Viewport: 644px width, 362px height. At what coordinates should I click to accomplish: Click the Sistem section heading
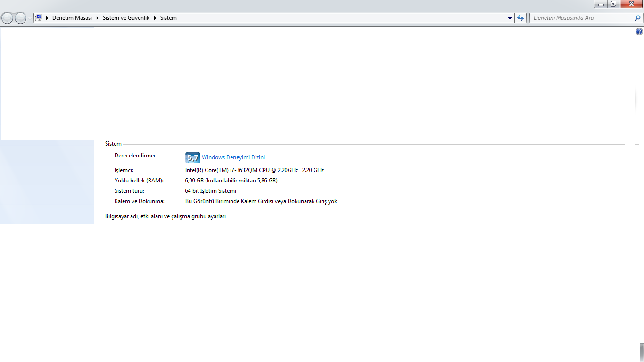tap(113, 144)
